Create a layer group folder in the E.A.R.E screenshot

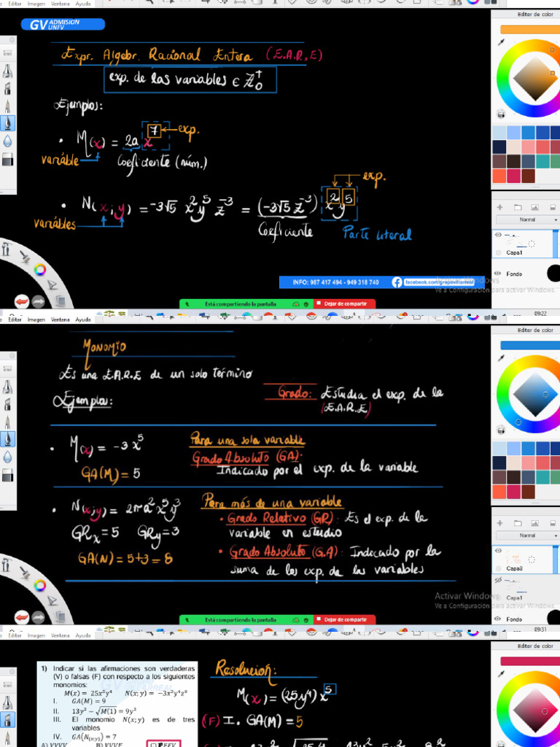tap(518, 207)
